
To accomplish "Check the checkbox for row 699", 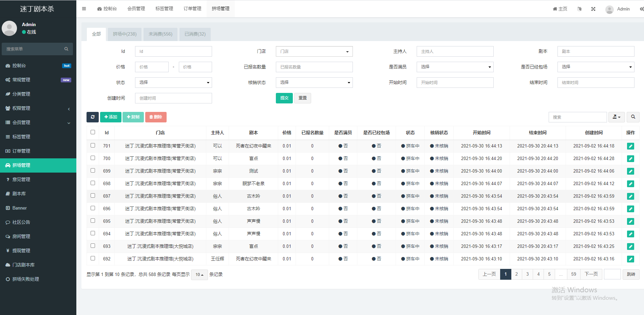I will pyautogui.click(x=93, y=171).
